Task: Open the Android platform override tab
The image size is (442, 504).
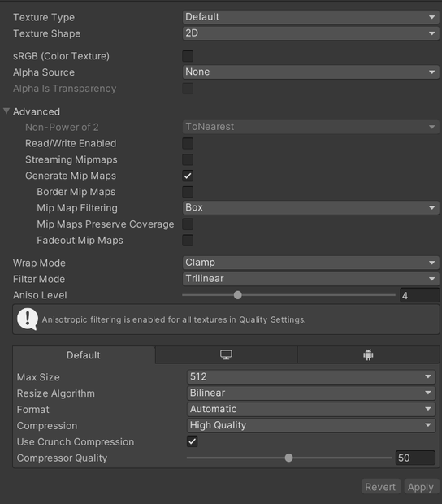Action: (368, 355)
